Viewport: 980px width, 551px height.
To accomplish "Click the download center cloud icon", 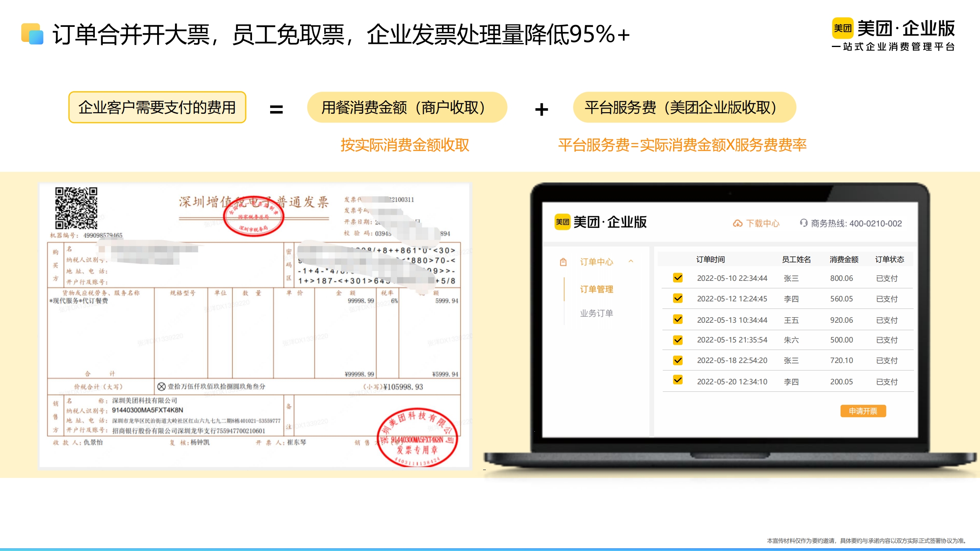I will click(737, 224).
